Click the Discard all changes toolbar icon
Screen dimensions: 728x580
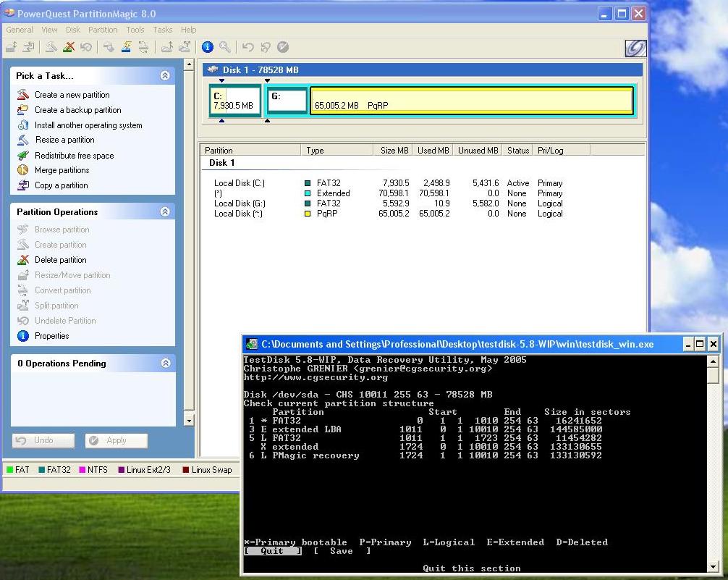266,47
